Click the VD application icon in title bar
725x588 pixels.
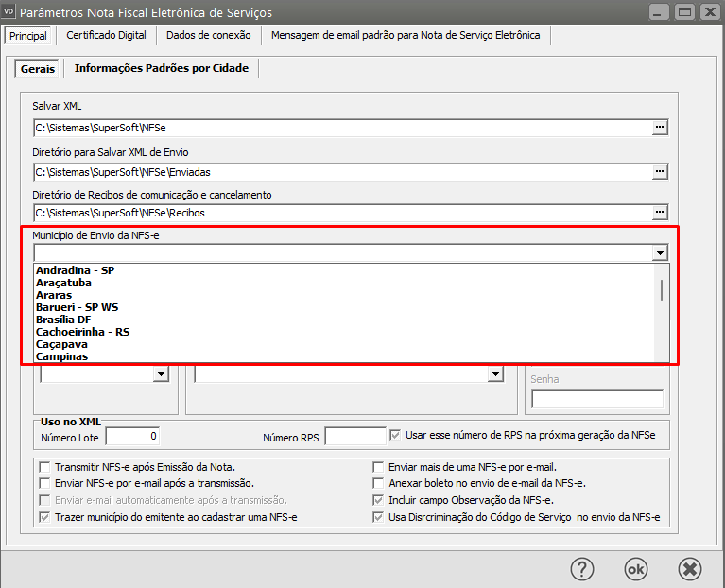coord(9,12)
